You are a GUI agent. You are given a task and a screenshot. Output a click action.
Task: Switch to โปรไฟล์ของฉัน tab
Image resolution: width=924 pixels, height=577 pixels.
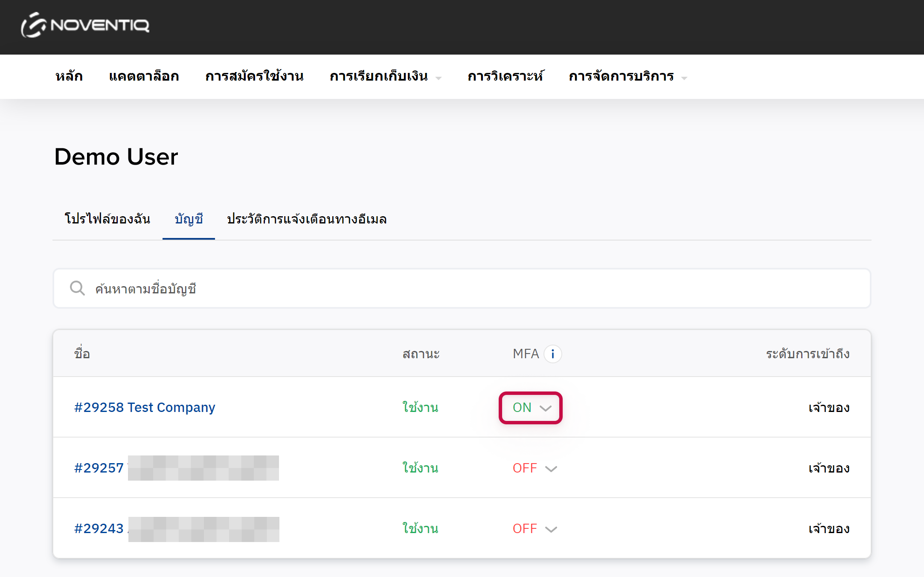point(107,219)
